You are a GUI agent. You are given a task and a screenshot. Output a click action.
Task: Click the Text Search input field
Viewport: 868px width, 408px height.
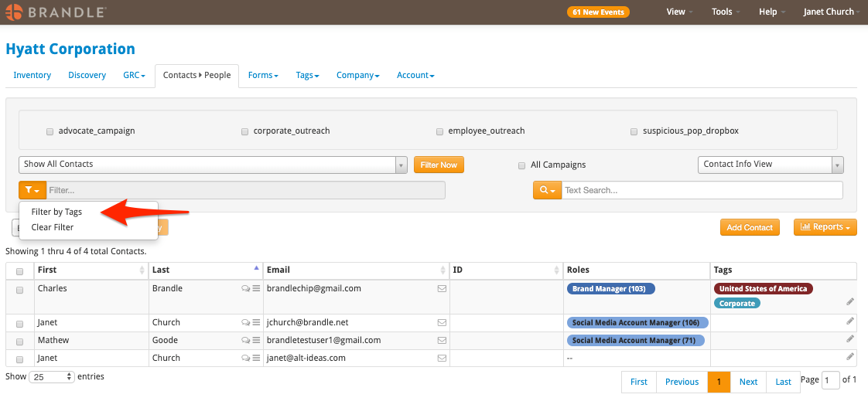[x=702, y=190]
